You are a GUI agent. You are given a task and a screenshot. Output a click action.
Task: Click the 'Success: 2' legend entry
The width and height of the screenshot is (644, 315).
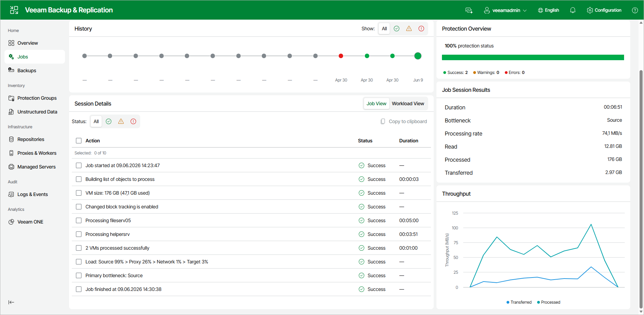click(x=455, y=73)
